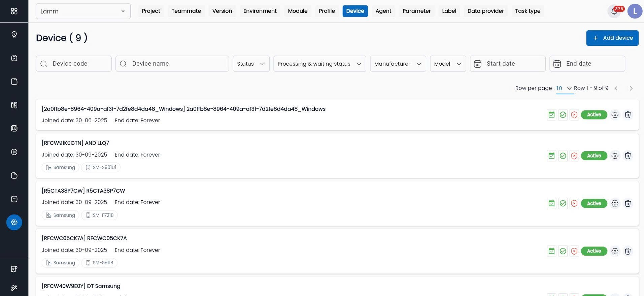Click the Add device button

612,38
